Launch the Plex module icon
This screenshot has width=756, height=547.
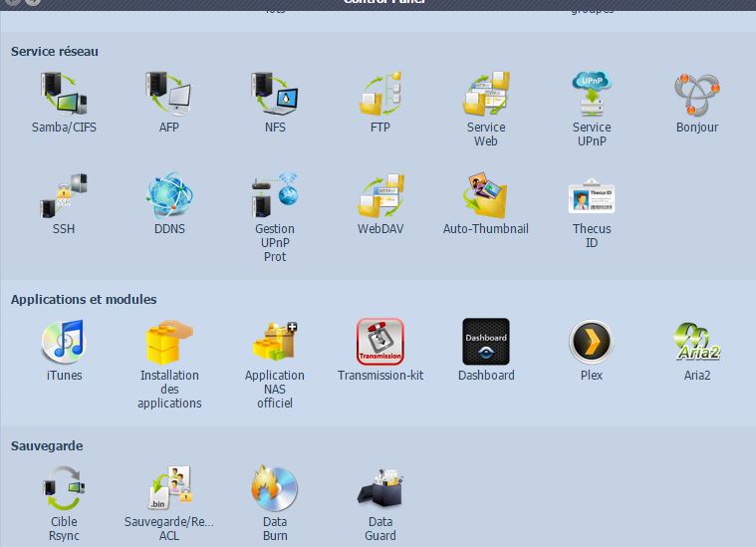[592, 342]
